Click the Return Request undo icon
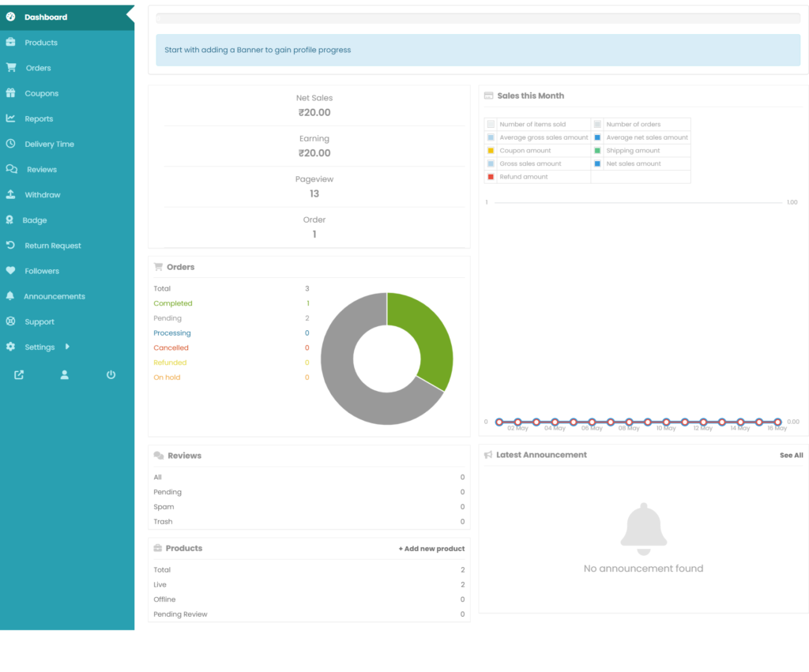The height and width of the screenshot is (672, 809). point(10,245)
